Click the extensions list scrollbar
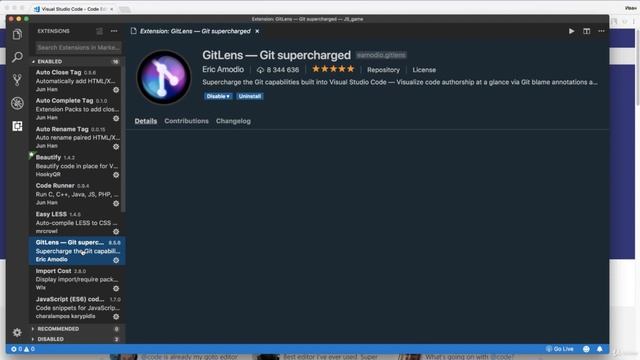 pos(123,139)
